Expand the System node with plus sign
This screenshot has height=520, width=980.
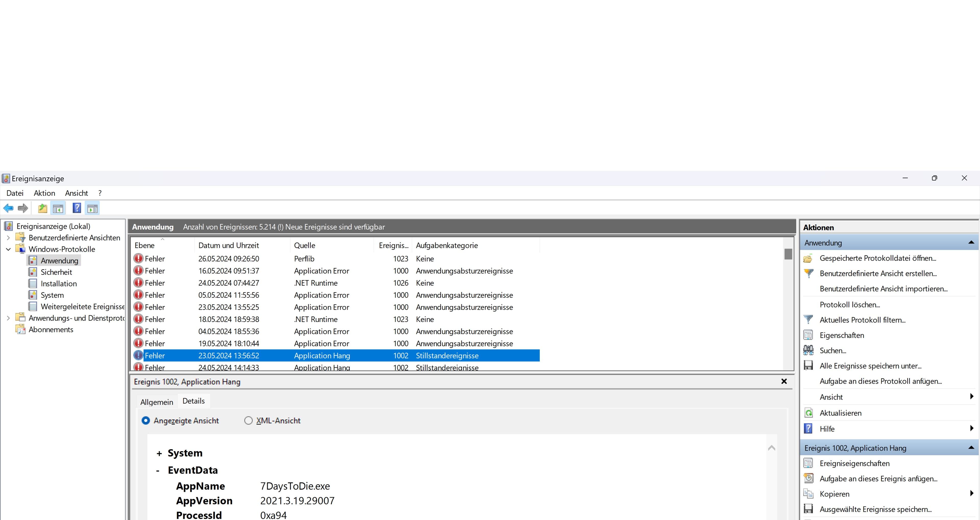[159, 453]
